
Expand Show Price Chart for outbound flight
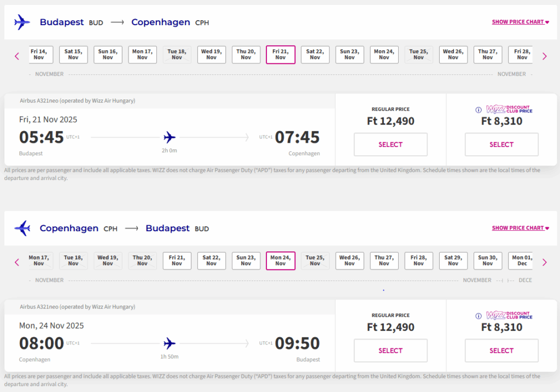coord(520,22)
